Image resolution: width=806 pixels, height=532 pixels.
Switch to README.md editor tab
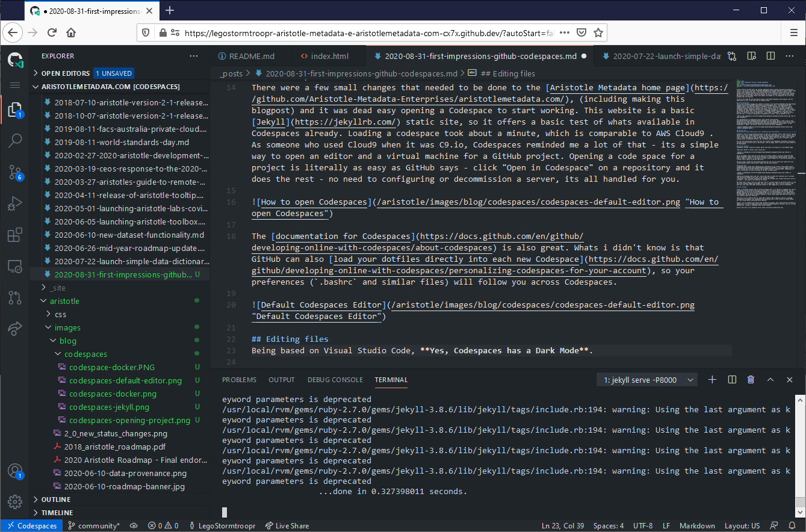(x=251, y=56)
